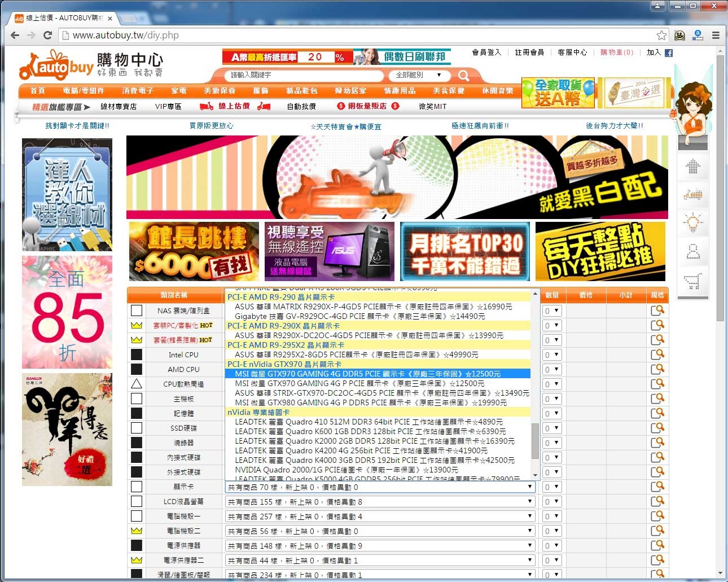
Task: Open the 電腦/零組件 navigation menu
Action: pos(84,90)
